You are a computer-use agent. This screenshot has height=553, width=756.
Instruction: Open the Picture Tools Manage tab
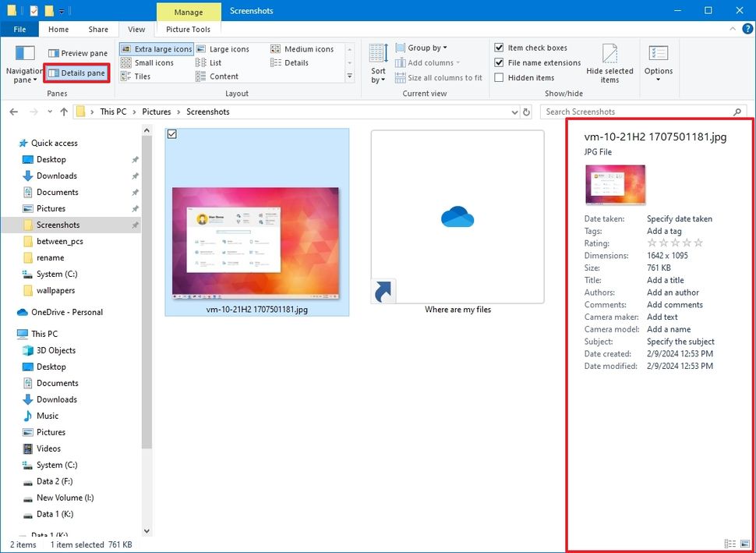tap(188, 12)
